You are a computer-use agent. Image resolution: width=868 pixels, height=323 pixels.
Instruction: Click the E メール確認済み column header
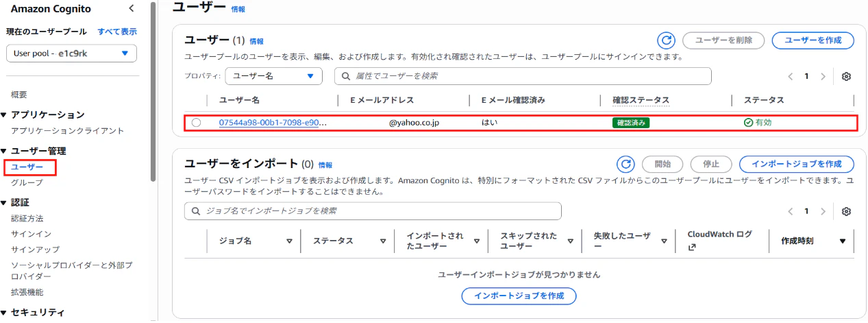513,100
